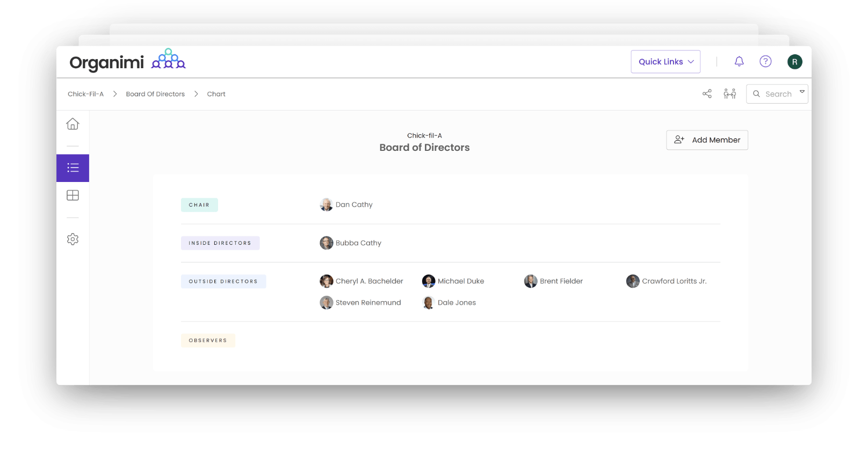Open Board Of Directors breadcrumb
This screenshot has height=466, width=868.
155,94
